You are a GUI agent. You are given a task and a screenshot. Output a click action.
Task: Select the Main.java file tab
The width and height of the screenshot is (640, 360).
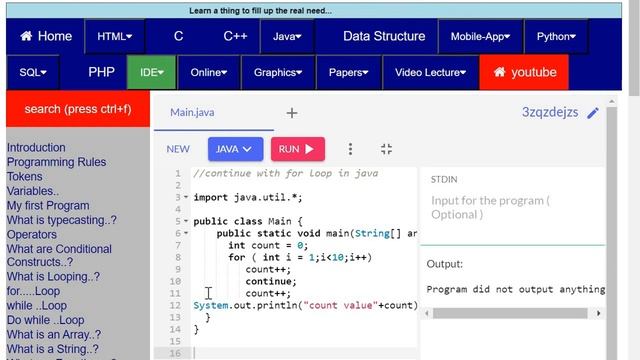(x=192, y=113)
